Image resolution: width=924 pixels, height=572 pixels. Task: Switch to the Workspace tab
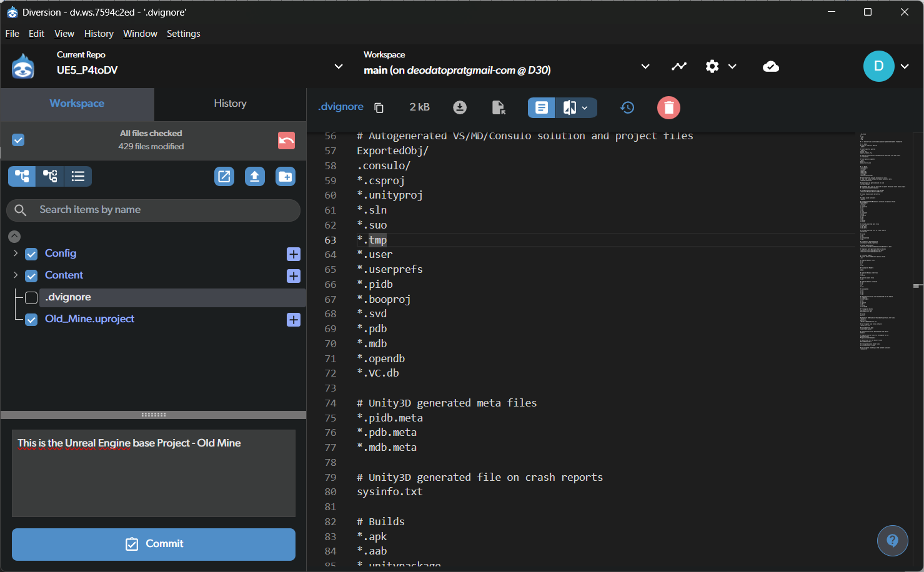tap(77, 104)
